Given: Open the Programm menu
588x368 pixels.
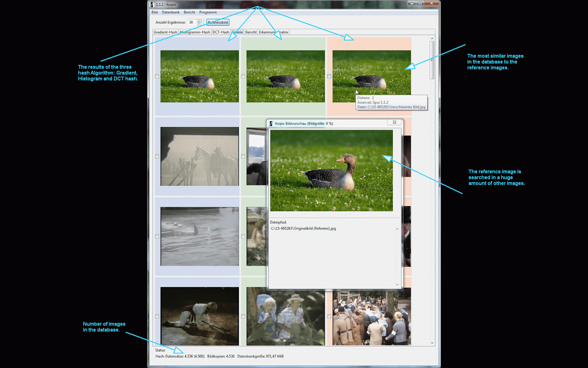Looking at the screenshot, I should 208,12.
